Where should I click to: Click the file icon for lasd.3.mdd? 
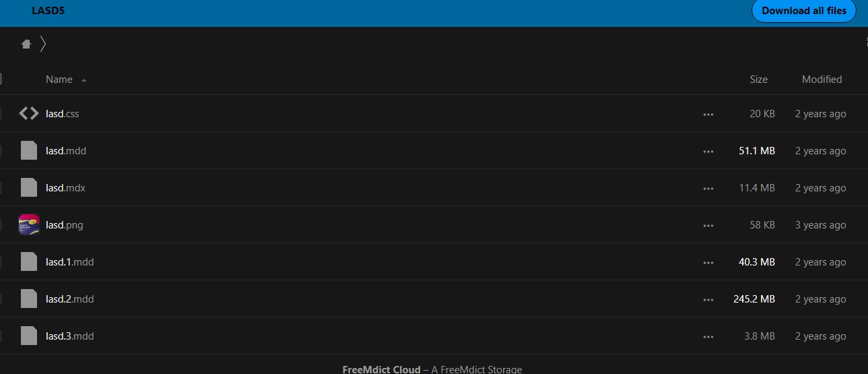(29, 336)
